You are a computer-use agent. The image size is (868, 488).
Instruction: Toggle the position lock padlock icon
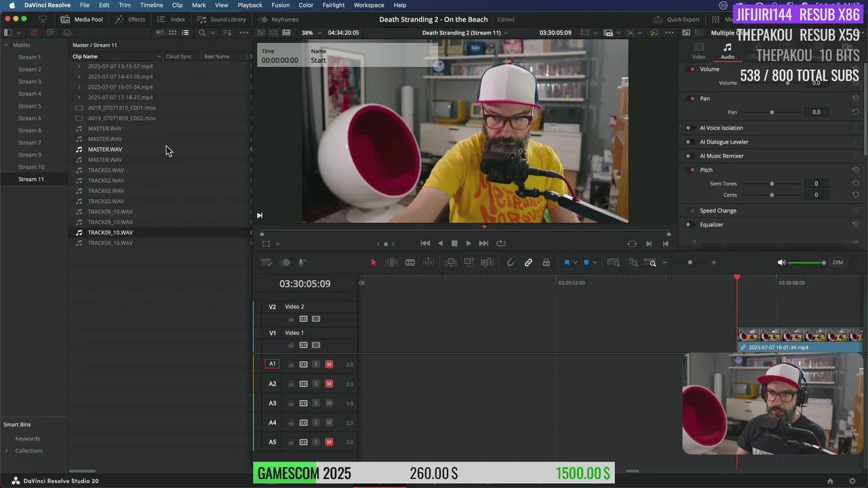[x=546, y=262]
